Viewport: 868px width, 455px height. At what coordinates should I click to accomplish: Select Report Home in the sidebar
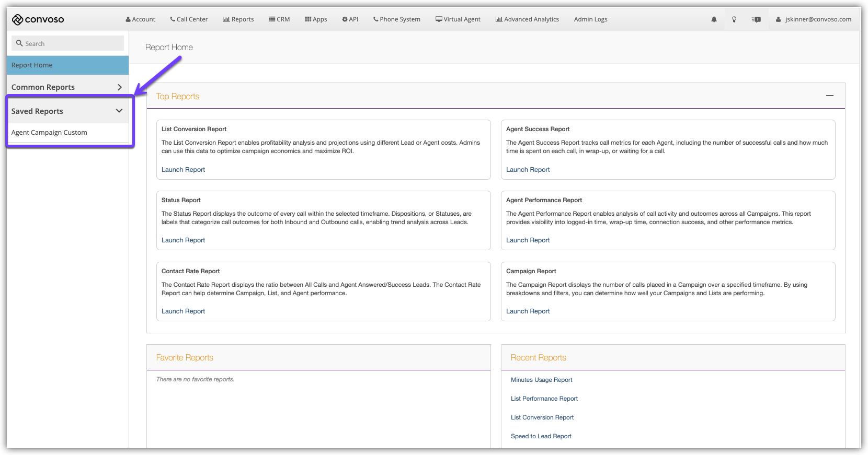[32, 65]
